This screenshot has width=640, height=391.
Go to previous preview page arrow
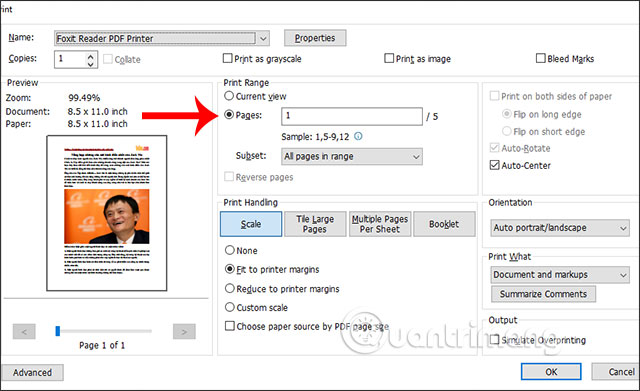click(x=24, y=331)
